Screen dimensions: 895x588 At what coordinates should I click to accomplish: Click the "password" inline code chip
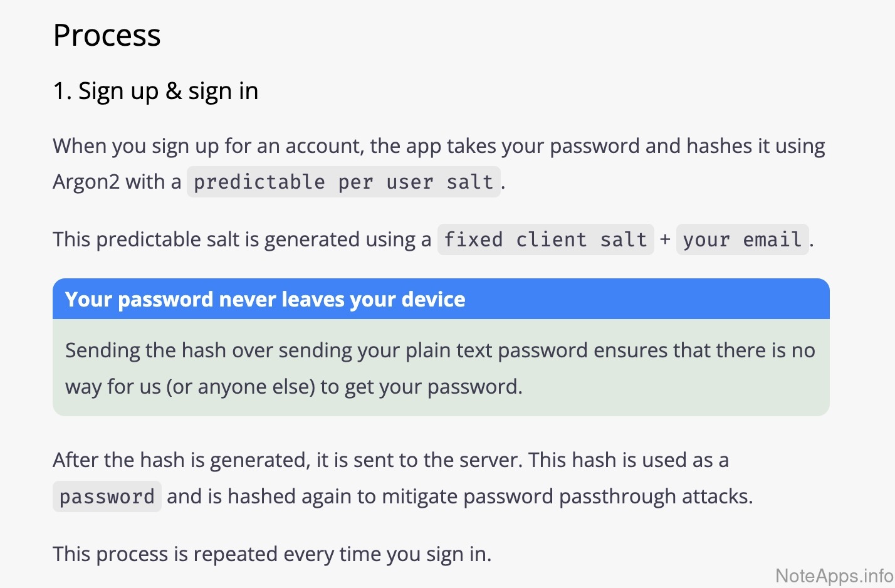[x=107, y=497]
